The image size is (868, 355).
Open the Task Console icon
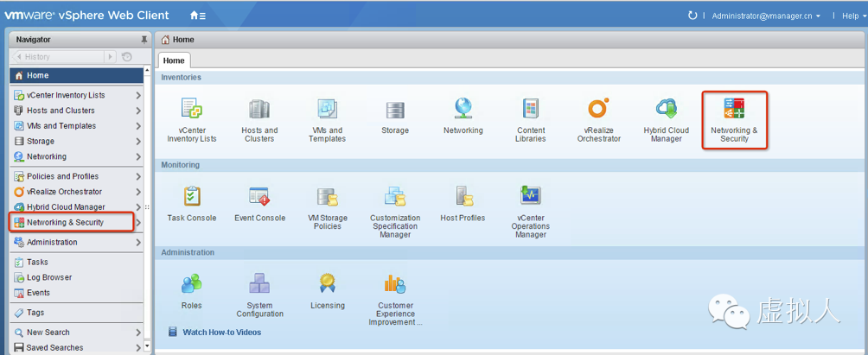[x=192, y=196]
